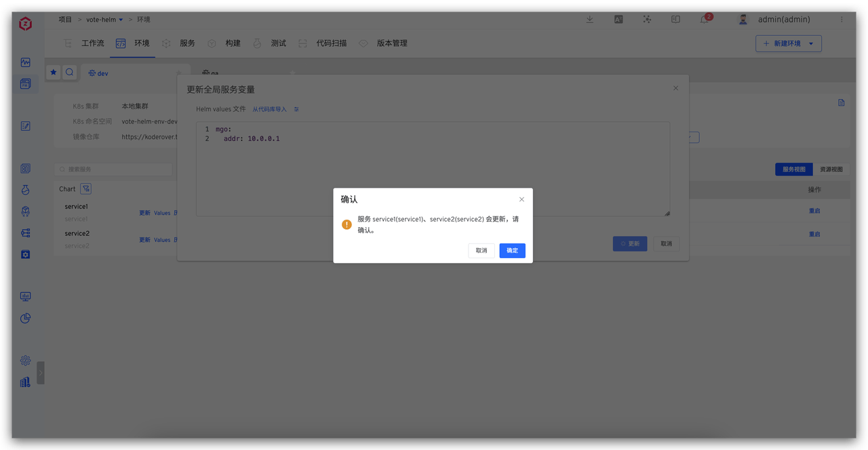Image resolution: width=868 pixels, height=450 pixels.
Task: Switch to the 版本管理 tab
Action: coord(391,43)
